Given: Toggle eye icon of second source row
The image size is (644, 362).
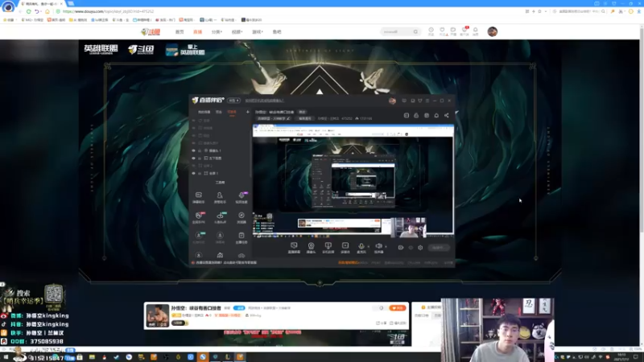Looking at the screenshot, I should pos(193,128).
